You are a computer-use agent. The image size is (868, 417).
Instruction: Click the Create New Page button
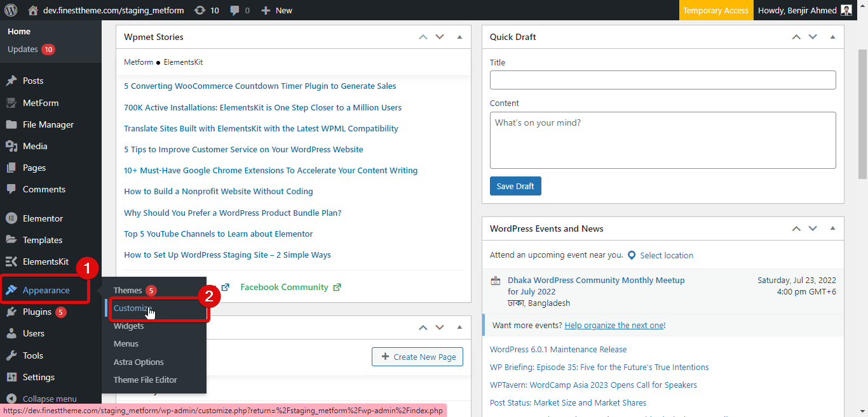(417, 357)
